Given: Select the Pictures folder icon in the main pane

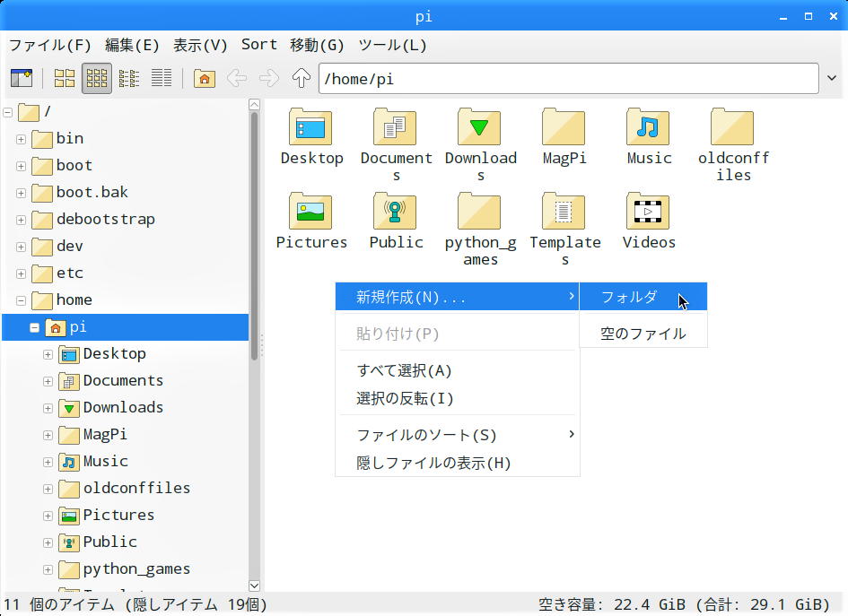Looking at the screenshot, I should pyautogui.click(x=311, y=212).
